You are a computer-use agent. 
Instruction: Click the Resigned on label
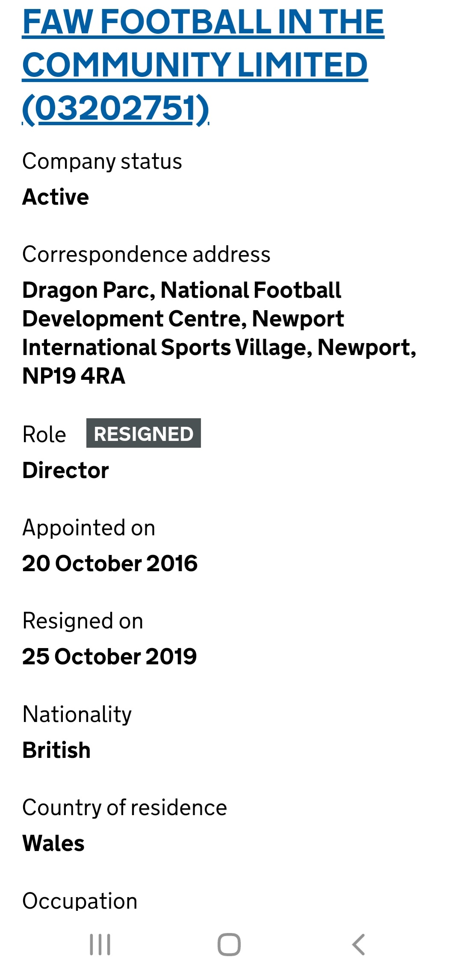(83, 621)
